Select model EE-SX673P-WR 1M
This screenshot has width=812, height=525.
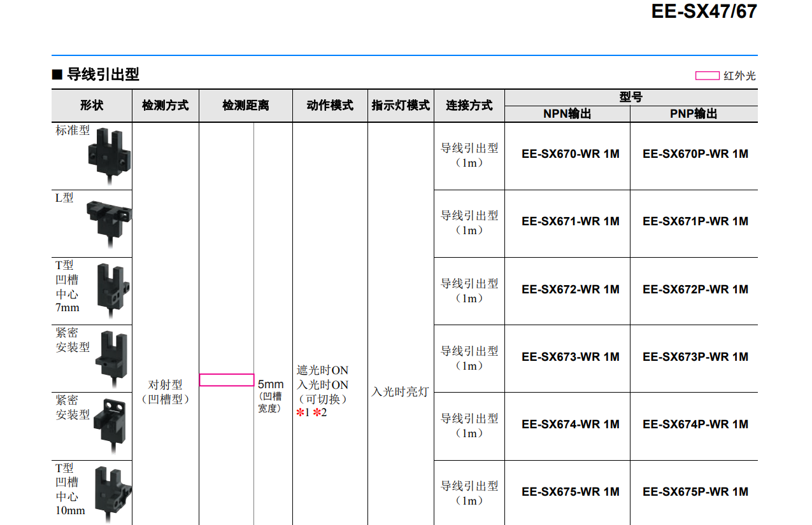(695, 357)
